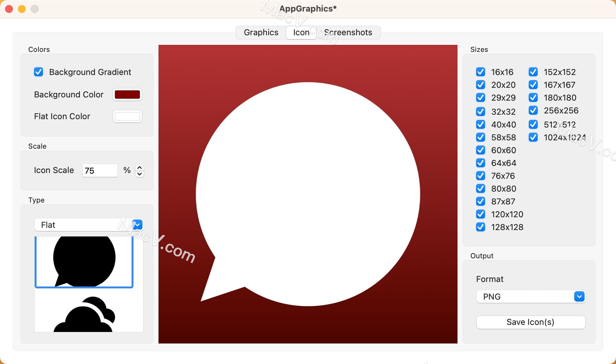Click the Icon Scale value field
616x364 pixels.
[x=100, y=170]
